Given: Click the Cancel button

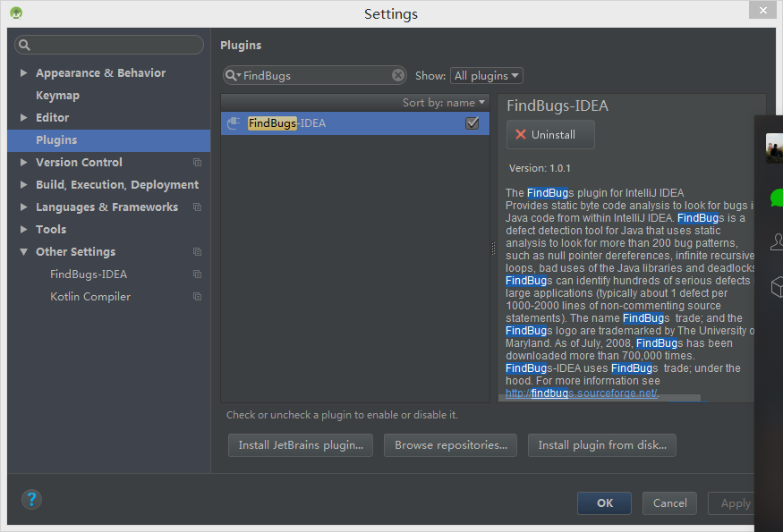Looking at the screenshot, I should (x=669, y=503).
